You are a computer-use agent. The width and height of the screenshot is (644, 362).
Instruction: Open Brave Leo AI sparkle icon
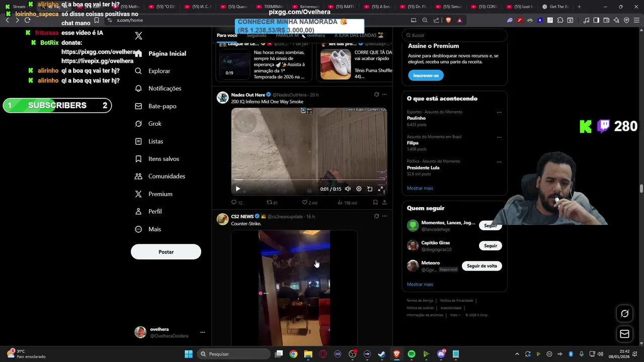616,20
